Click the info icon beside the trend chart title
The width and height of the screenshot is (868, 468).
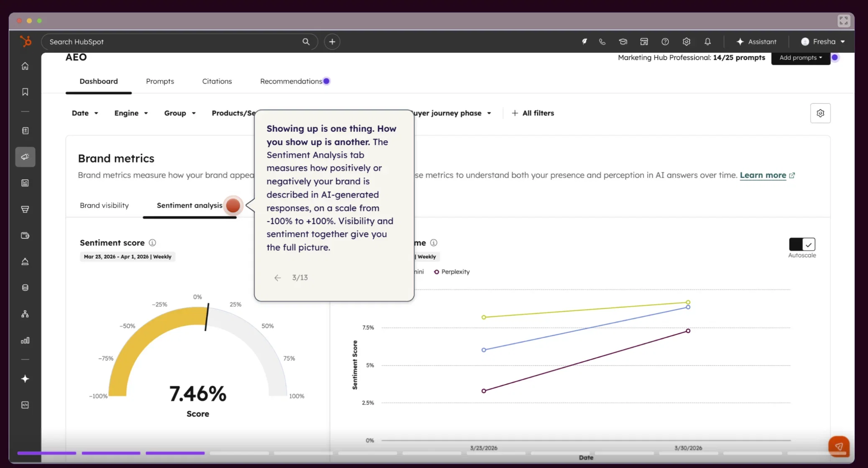tap(434, 243)
